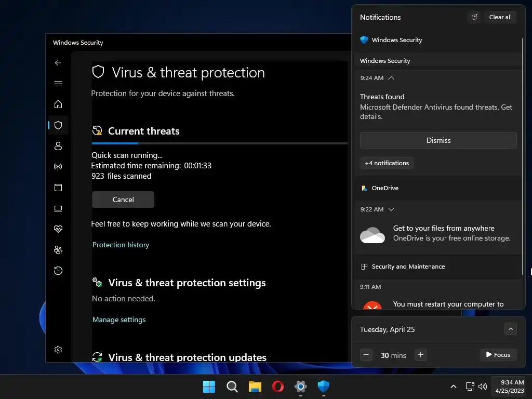Click the taskbar clock showing 9:34 AM
The width and height of the screenshot is (532, 399).
510,387
